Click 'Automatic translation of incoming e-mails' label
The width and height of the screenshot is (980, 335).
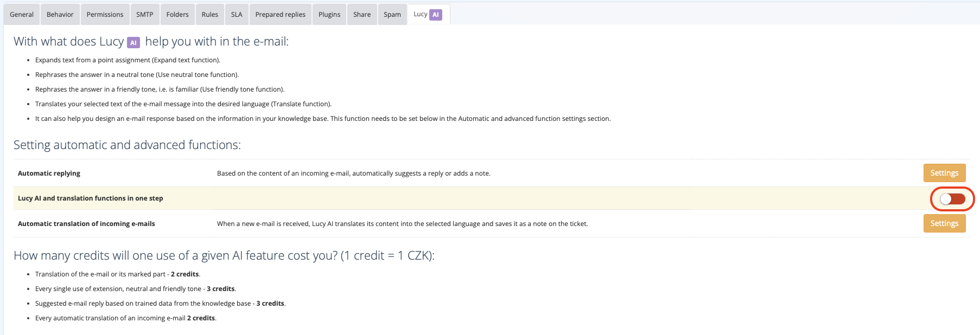click(x=86, y=224)
